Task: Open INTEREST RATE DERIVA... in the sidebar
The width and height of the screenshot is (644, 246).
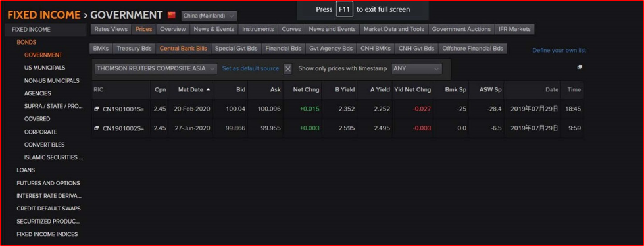Action: coord(49,196)
